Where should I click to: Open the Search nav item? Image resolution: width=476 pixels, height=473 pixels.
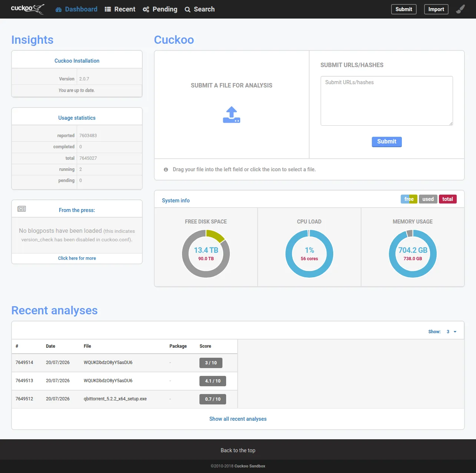(x=200, y=9)
